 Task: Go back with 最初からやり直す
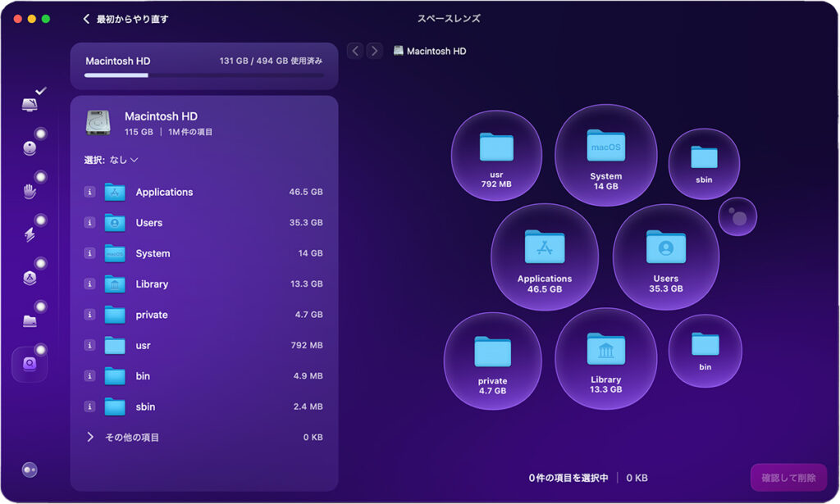[126, 19]
